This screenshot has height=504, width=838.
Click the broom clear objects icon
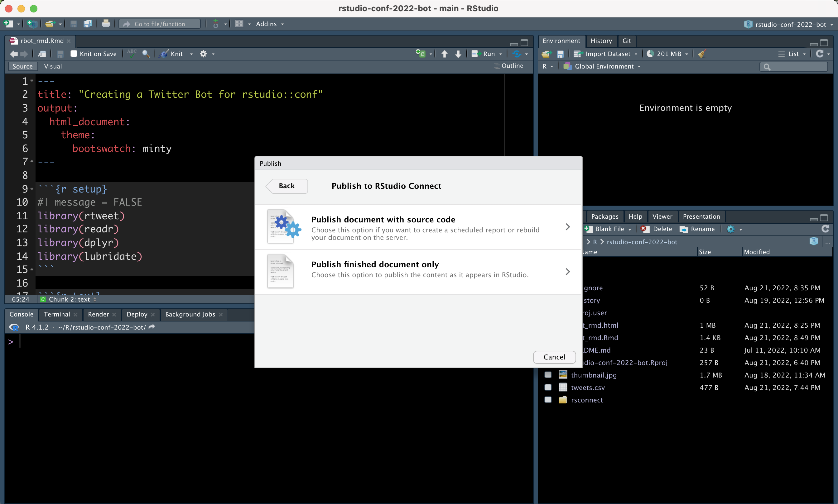click(x=702, y=54)
